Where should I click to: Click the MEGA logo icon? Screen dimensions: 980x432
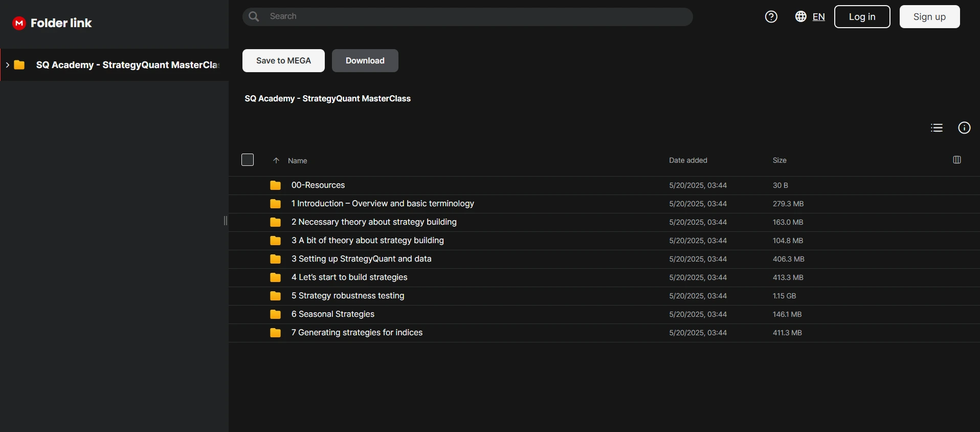coord(19,23)
